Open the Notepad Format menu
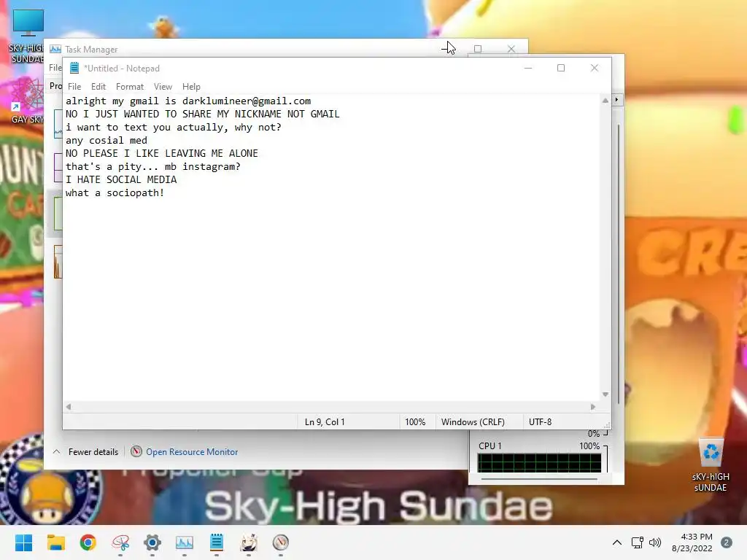The height and width of the screenshot is (560, 747). [130, 87]
